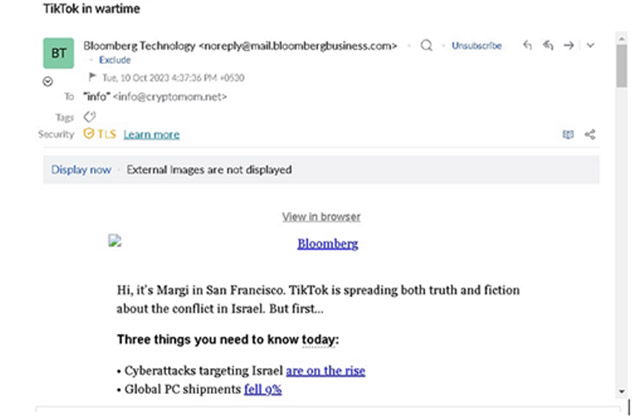Click Display now to load images
The width and height of the screenshot is (642, 419).
81,170
